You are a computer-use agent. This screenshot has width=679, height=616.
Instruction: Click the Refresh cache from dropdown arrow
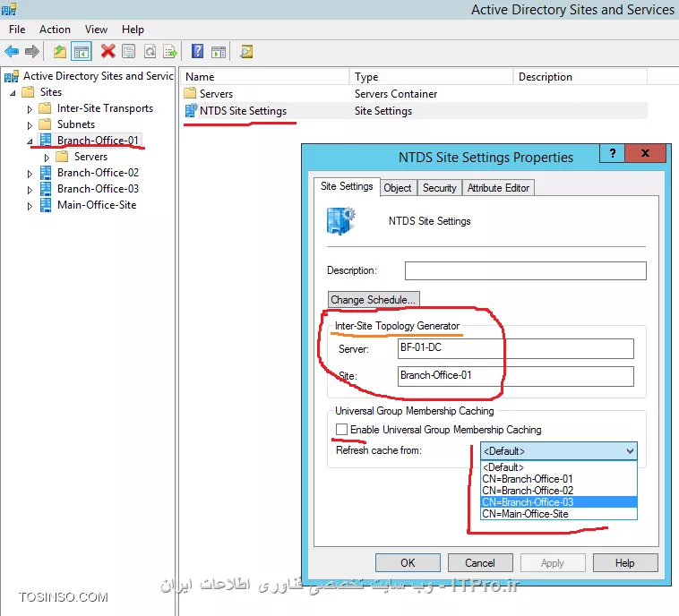click(630, 451)
